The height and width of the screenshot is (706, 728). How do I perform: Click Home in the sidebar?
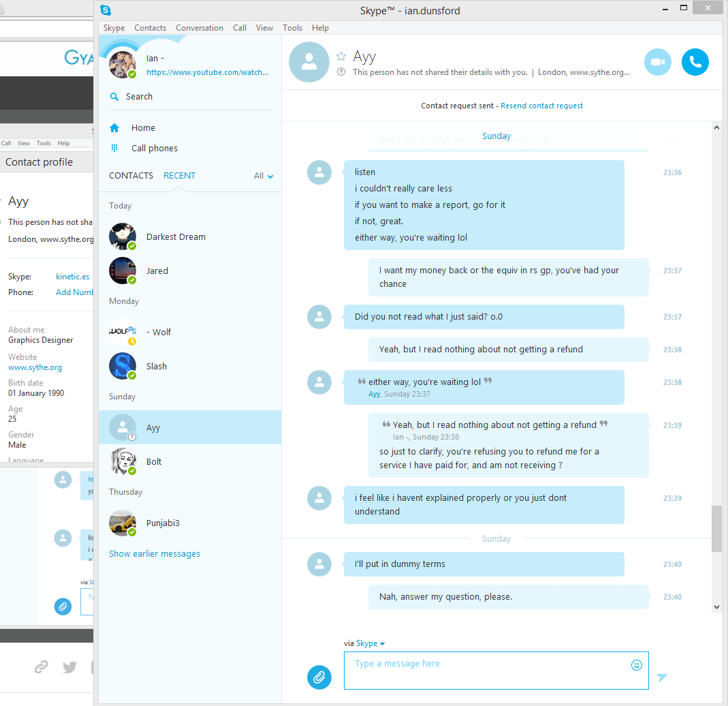[x=143, y=127]
